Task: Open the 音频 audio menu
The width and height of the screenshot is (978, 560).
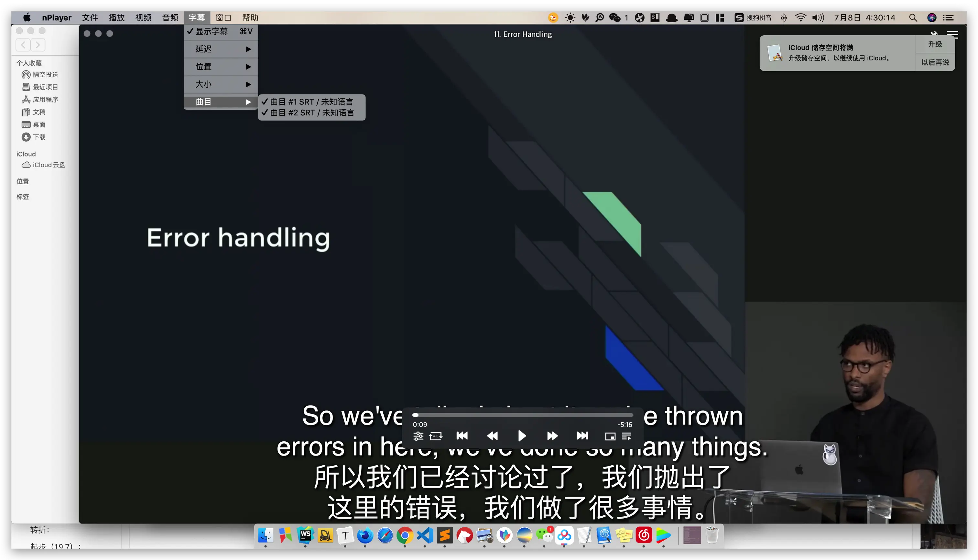Action: click(x=170, y=18)
